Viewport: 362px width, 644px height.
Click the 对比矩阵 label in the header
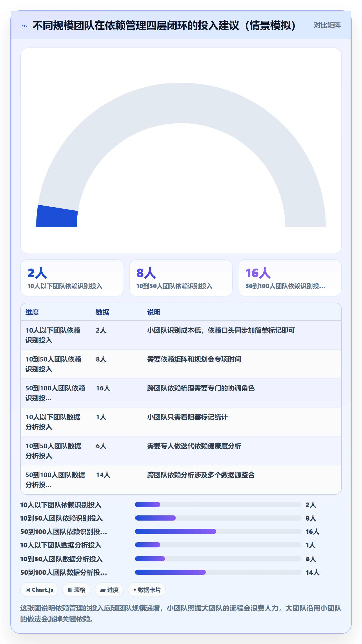pyautogui.click(x=327, y=25)
